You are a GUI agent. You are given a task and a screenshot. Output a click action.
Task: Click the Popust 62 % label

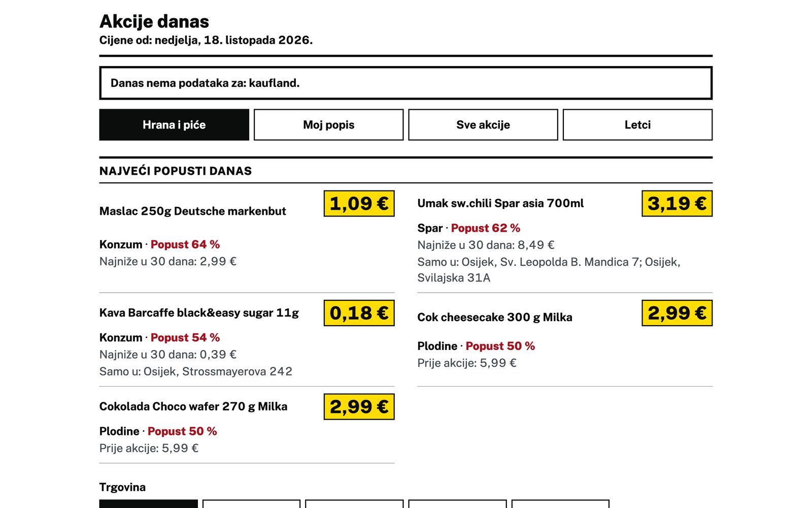pyautogui.click(x=486, y=228)
